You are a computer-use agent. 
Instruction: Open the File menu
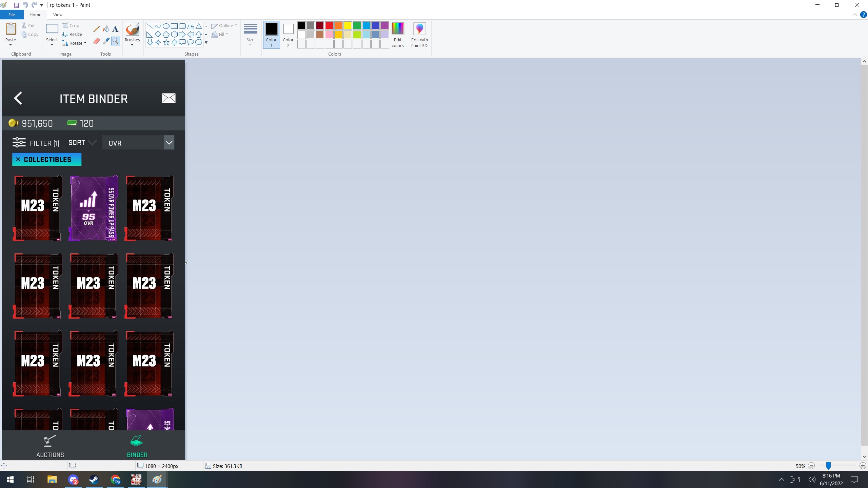pos(12,15)
